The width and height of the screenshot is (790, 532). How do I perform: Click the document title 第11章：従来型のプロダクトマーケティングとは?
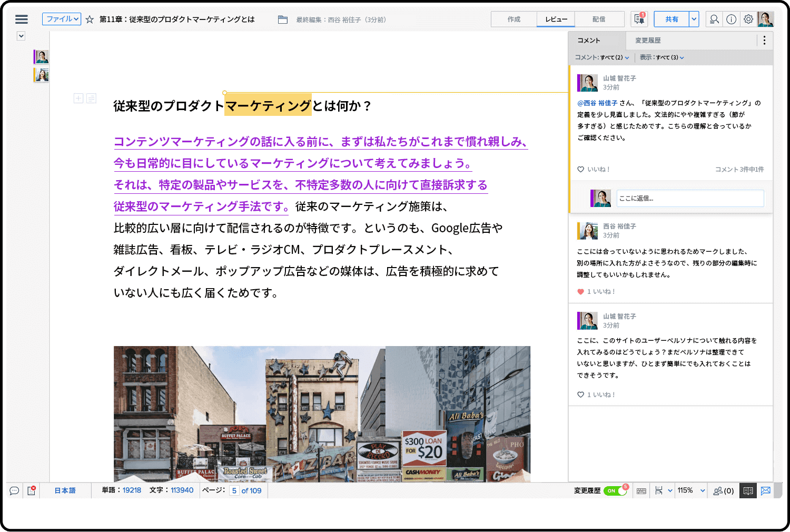177,19
